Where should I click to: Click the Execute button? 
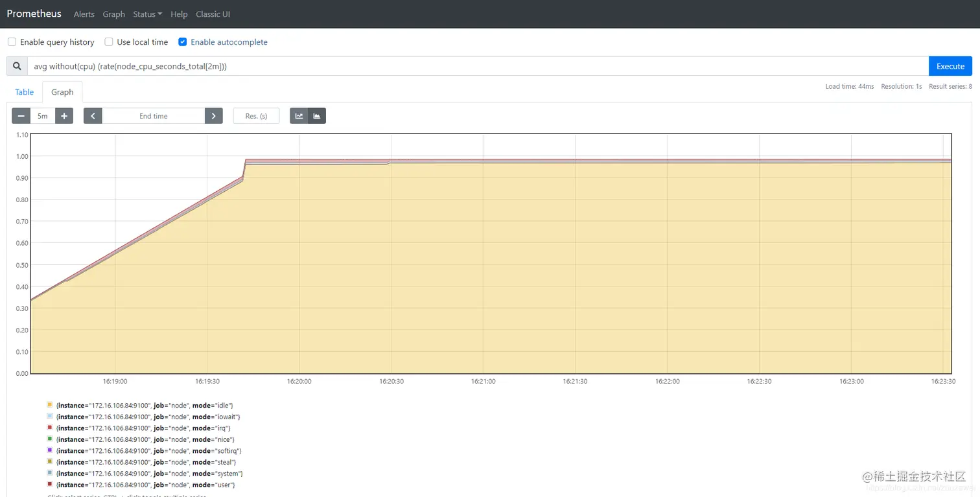(x=951, y=66)
